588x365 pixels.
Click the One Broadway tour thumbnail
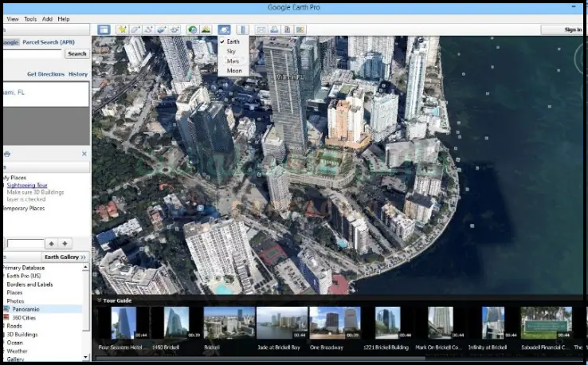pos(335,323)
